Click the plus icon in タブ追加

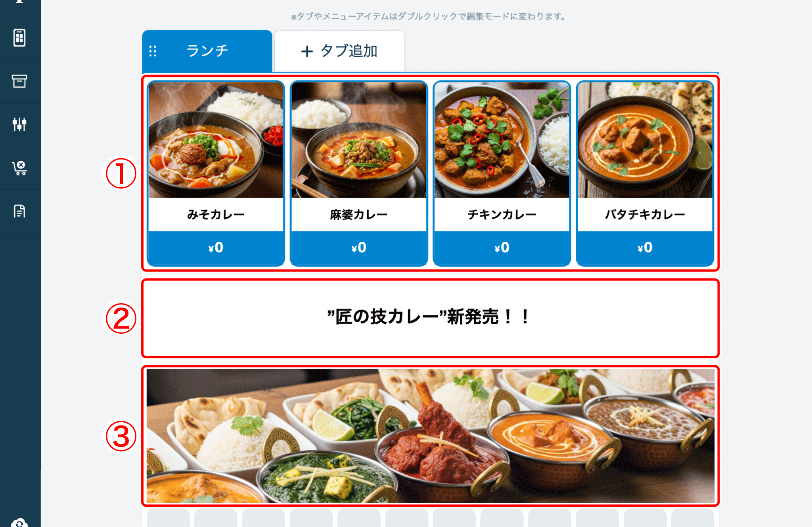click(x=307, y=51)
